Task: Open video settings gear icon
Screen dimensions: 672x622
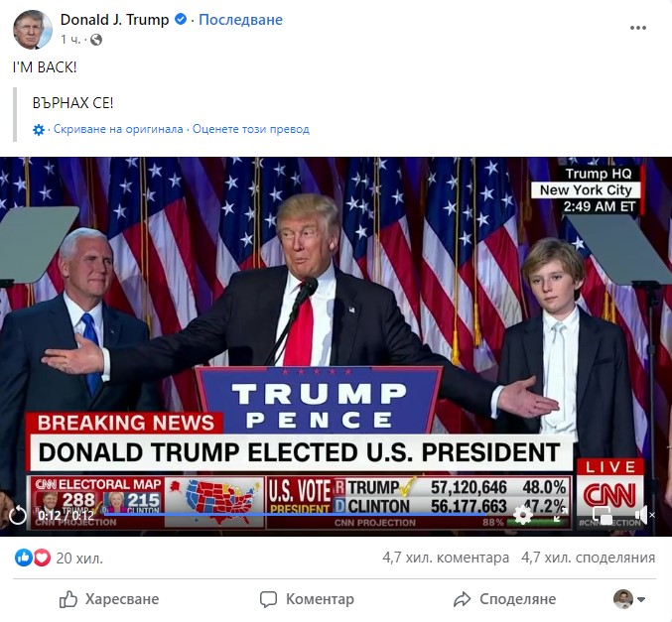Action: tap(522, 515)
